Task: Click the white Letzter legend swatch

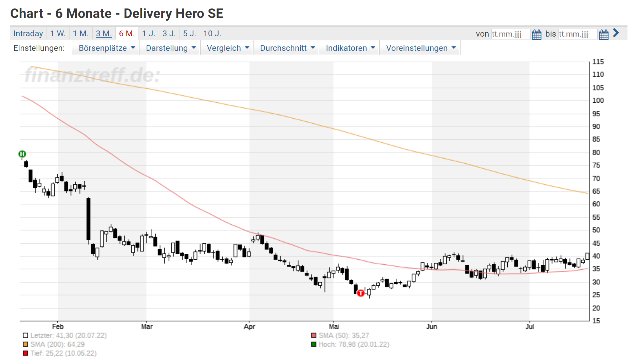Action: coord(25,336)
